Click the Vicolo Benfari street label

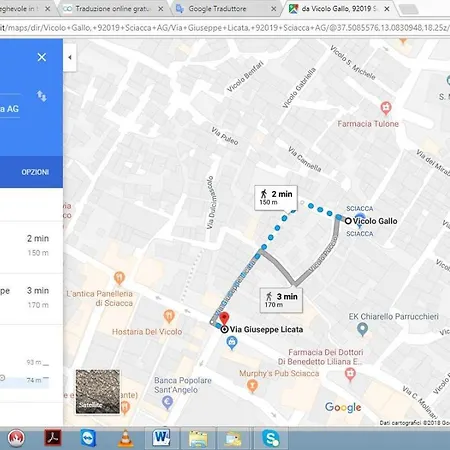pos(245,77)
